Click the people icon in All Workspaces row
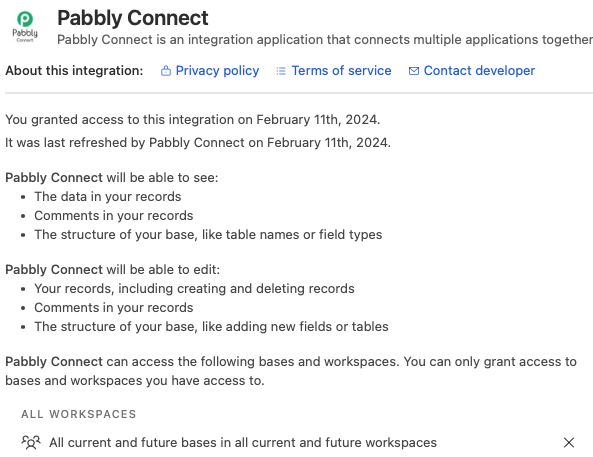593x457 pixels. (31, 442)
